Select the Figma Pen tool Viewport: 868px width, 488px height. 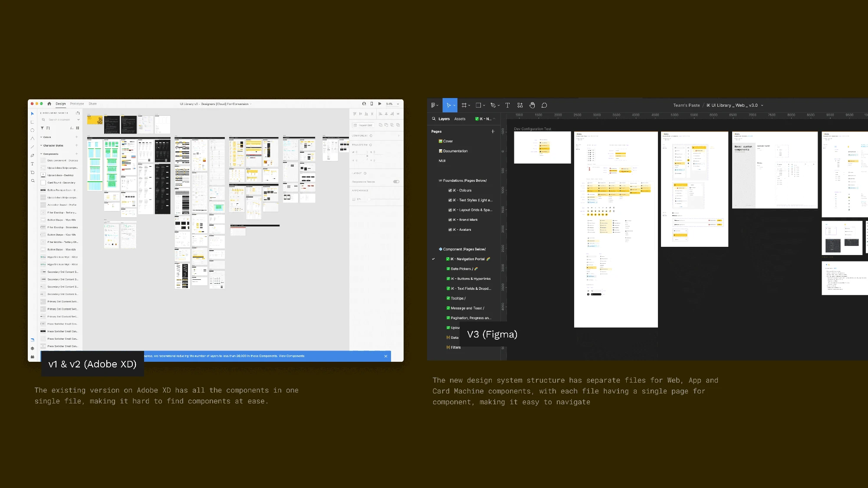click(493, 105)
